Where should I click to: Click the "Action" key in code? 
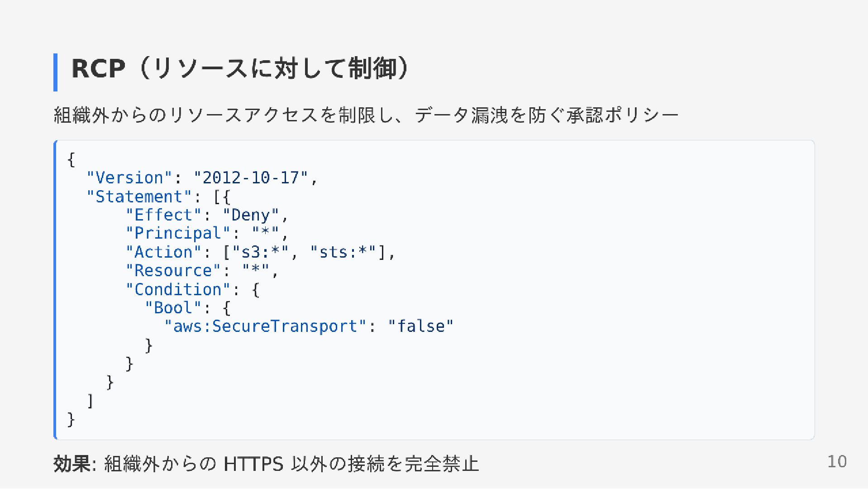coord(164,252)
